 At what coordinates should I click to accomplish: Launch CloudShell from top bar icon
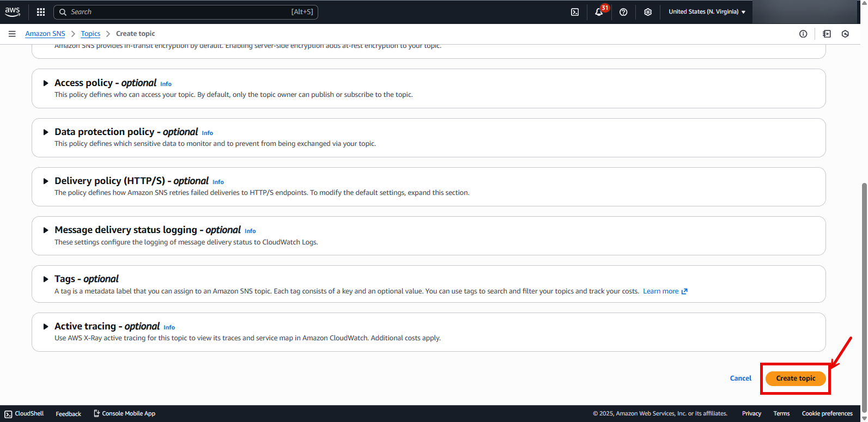(575, 12)
